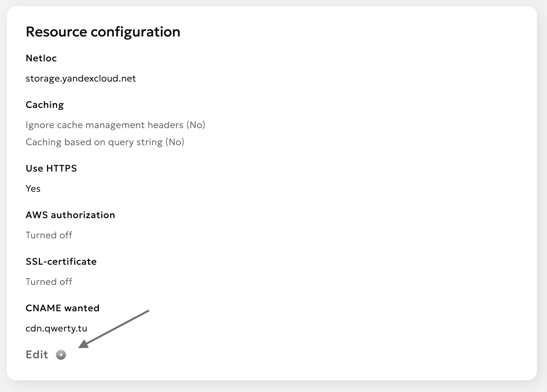Click the word 'configuration' in the heading

135,32
